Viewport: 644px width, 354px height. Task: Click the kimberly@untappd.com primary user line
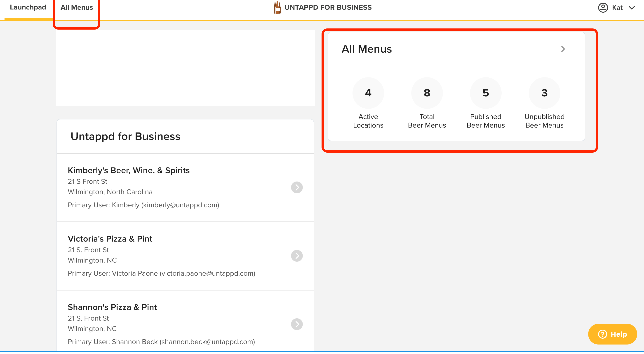tap(143, 205)
